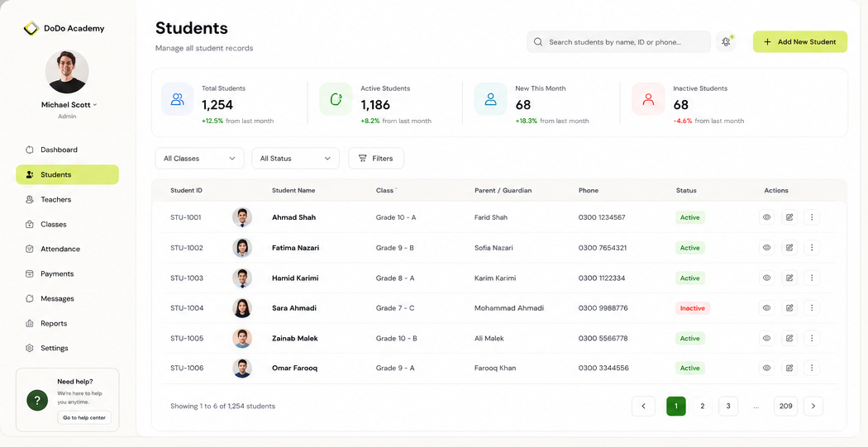Viewport: 868px width, 447px height.
Task: Click the green question mark help icon
Action: (x=37, y=401)
